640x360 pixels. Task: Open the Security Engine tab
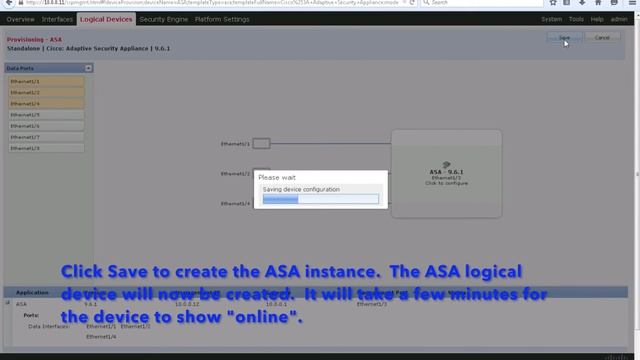(x=164, y=19)
